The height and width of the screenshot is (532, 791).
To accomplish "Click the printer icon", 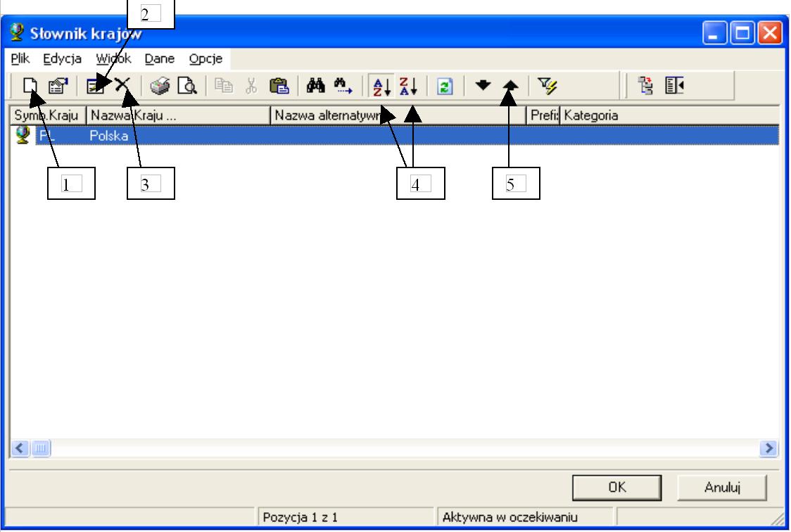I will (160, 85).
